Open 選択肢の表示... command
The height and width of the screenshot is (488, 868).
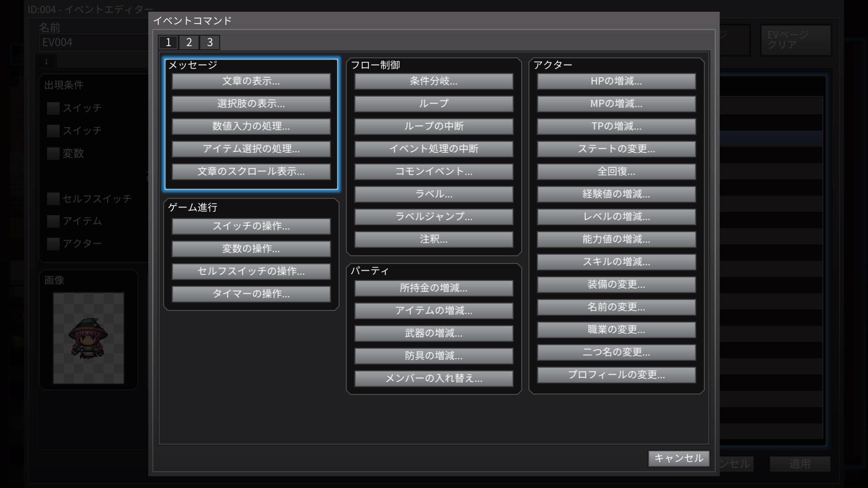pos(251,104)
